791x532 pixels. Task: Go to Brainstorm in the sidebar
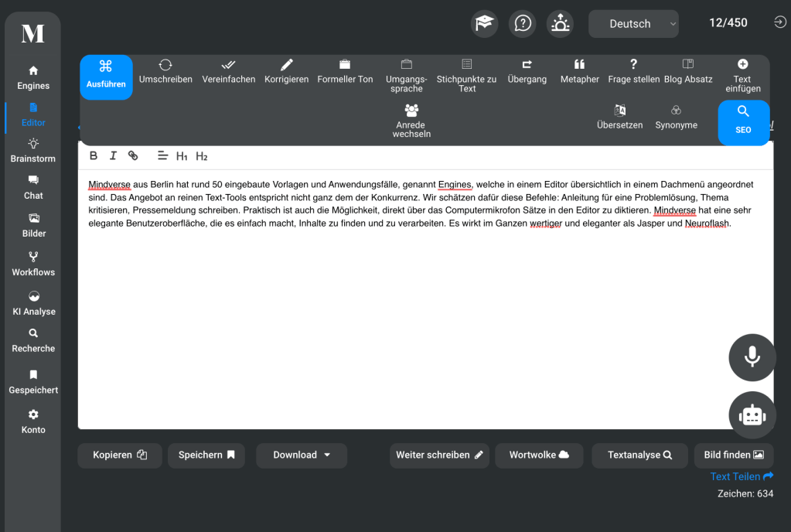pyautogui.click(x=32, y=151)
